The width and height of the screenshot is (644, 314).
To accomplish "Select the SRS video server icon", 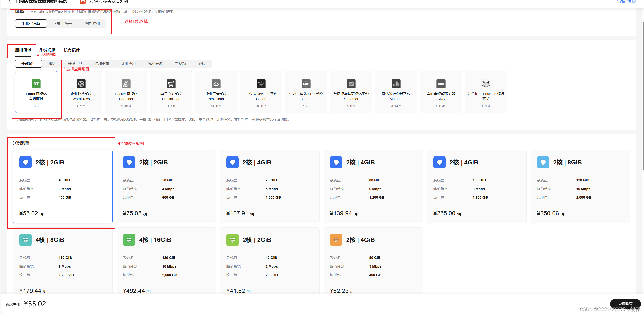I will click(441, 84).
